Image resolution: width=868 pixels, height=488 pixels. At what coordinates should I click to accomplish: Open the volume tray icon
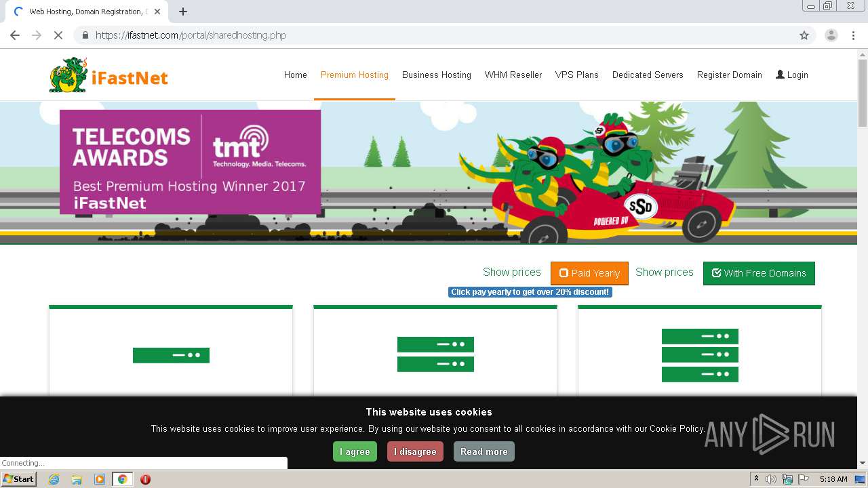coord(771,479)
